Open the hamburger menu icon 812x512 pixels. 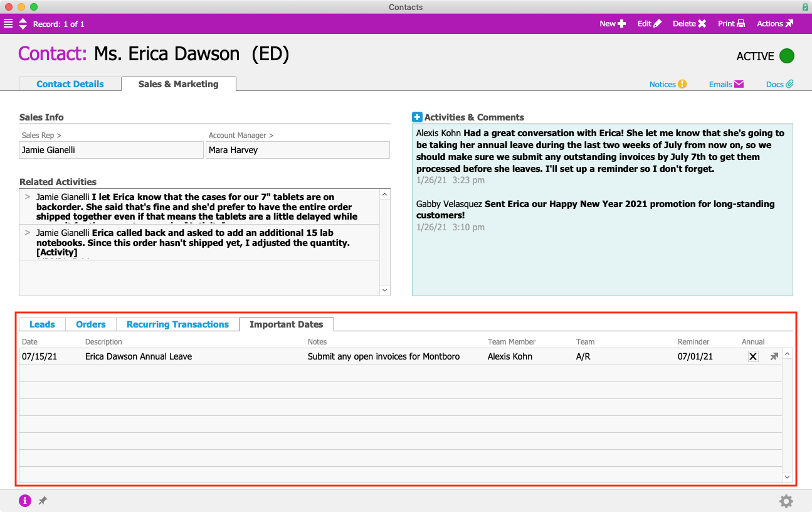tap(8, 24)
